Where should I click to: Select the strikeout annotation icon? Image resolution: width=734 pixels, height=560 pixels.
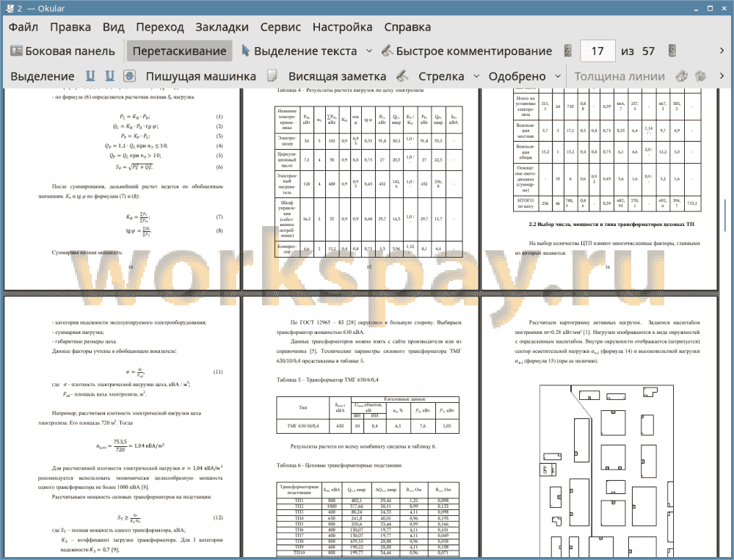[x=130, y=76]
